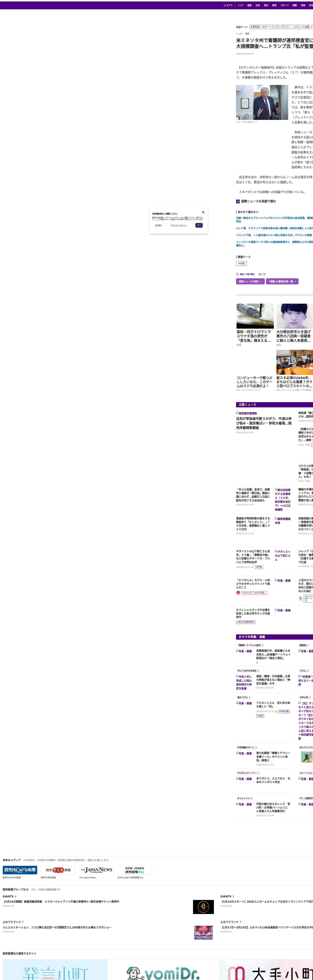Click the 保存して後で読む bookmark icon

(x=237, y=274)
